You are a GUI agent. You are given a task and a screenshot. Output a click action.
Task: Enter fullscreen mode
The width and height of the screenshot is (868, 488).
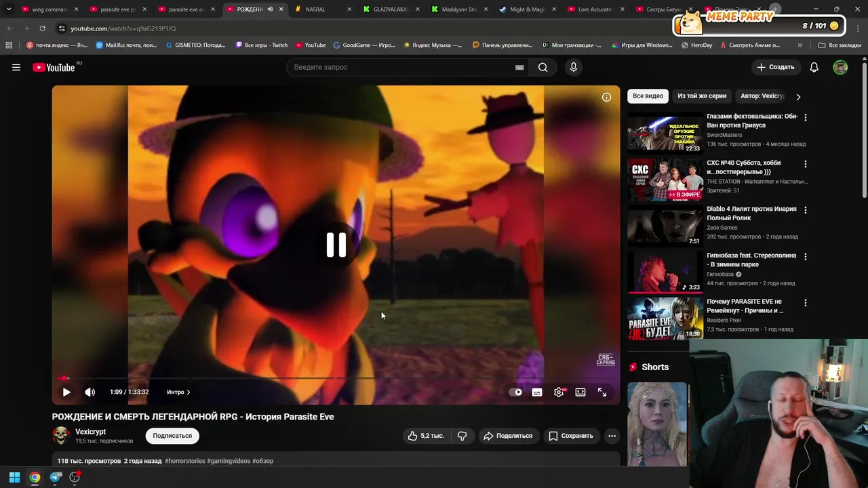(602, 392)
